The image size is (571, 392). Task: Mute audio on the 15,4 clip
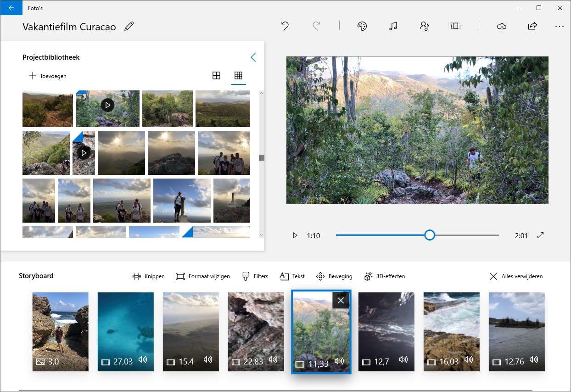208,360
